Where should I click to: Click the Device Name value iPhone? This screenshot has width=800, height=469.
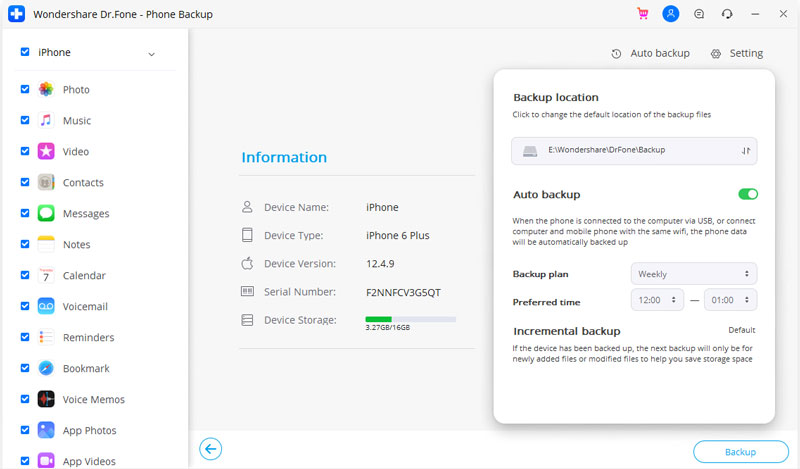pos(382,207)
